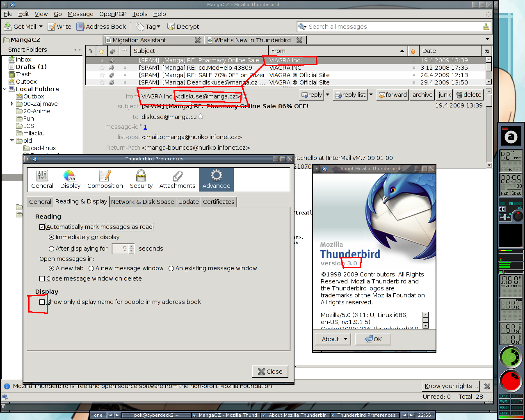Click the junk status flame column icon
This screenshot has width=525, height=420.
click(x=413, y=51)
